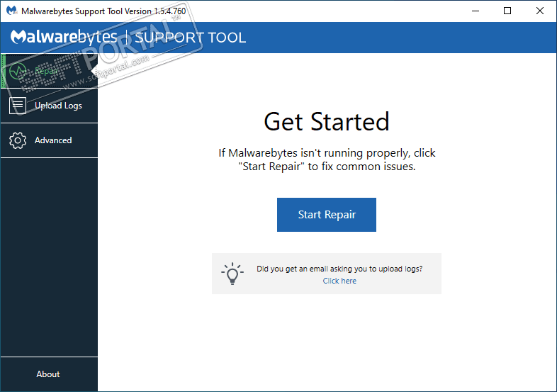Open the Repair section heartbeat icon
The width and height of the screenshot is (557, 392).
point(18,72)
